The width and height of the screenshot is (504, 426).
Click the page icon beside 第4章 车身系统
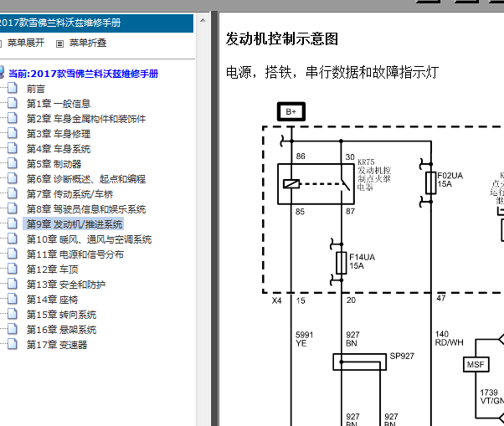click(x=13, y=148)
